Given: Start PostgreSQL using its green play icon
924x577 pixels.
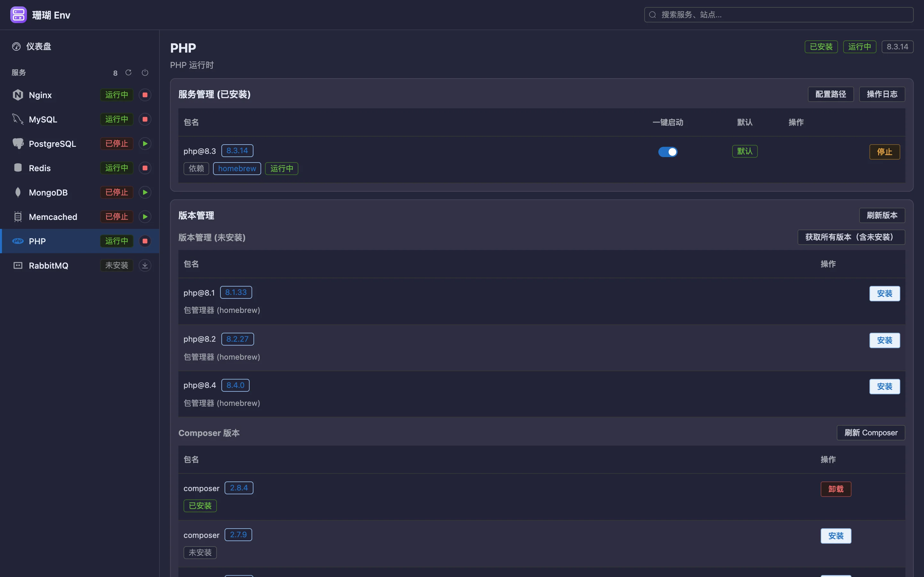Looking at the screenshot, I should coord(145,144).
